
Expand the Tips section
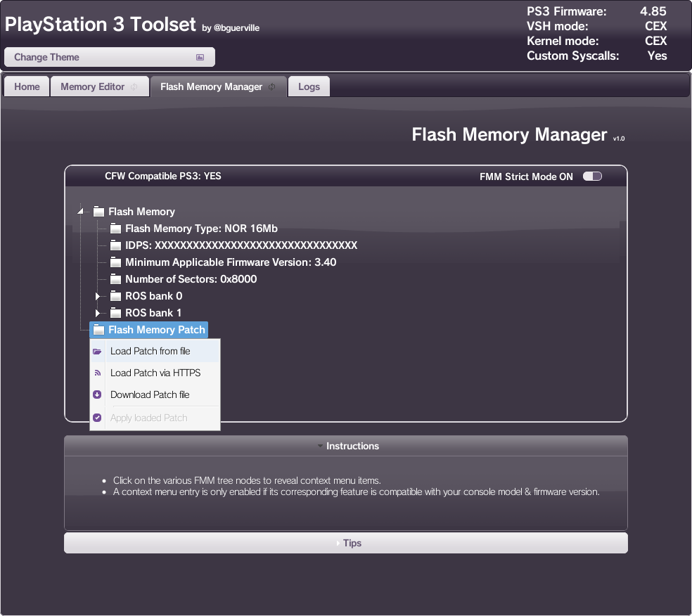click(x=345, y=542)
